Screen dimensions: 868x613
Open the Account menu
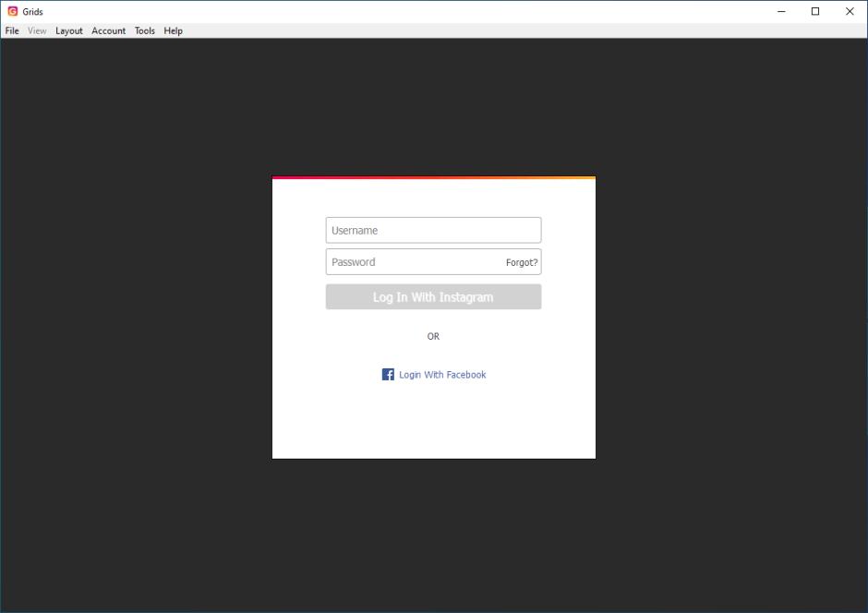[x=109, y=31]
